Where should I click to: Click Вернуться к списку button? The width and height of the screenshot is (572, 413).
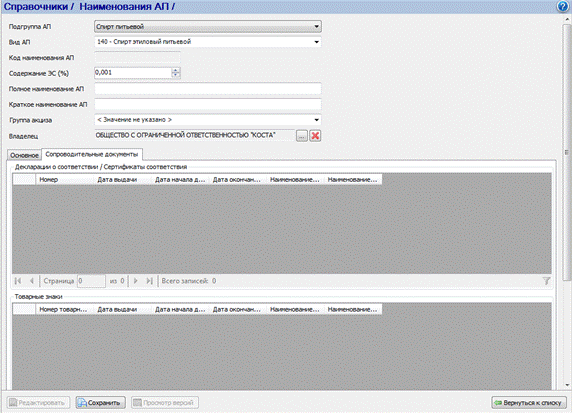point(529,403)
